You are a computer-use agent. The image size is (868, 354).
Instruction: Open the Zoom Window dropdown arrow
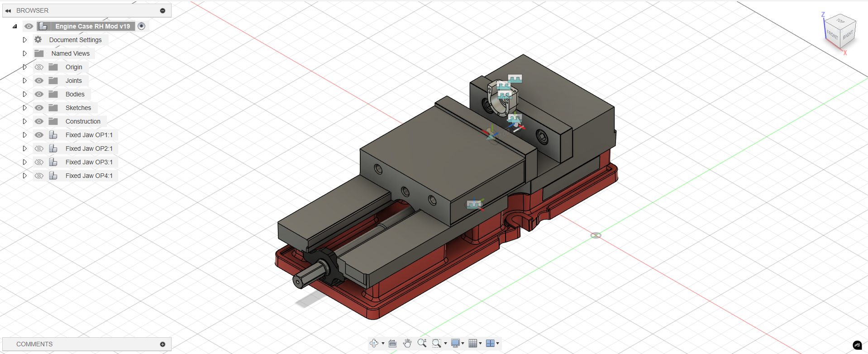445,344
